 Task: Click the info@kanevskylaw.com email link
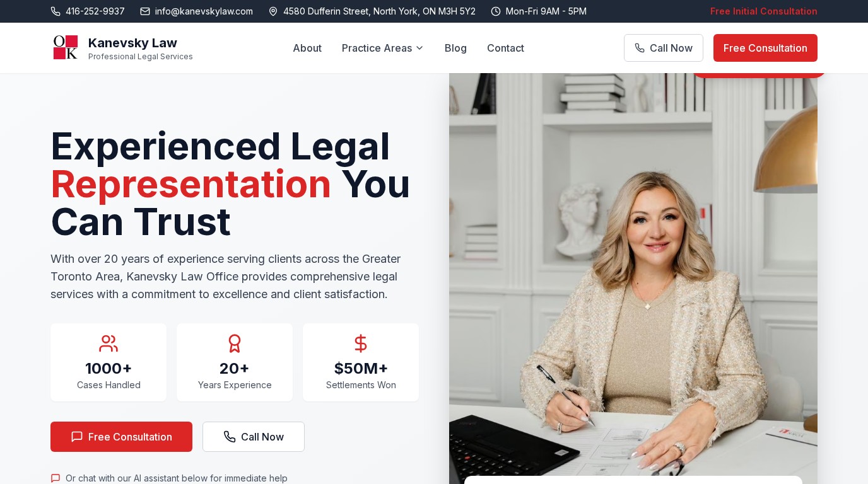(204, 11)
